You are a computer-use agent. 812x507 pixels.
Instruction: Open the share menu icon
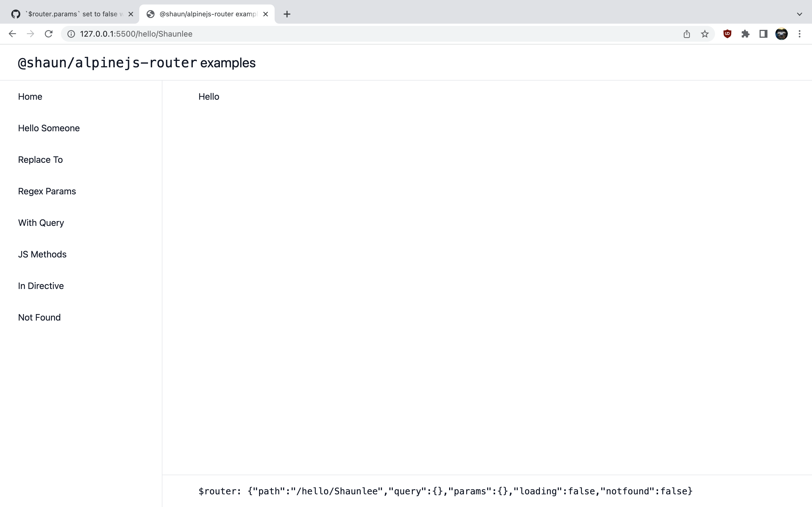687,34
